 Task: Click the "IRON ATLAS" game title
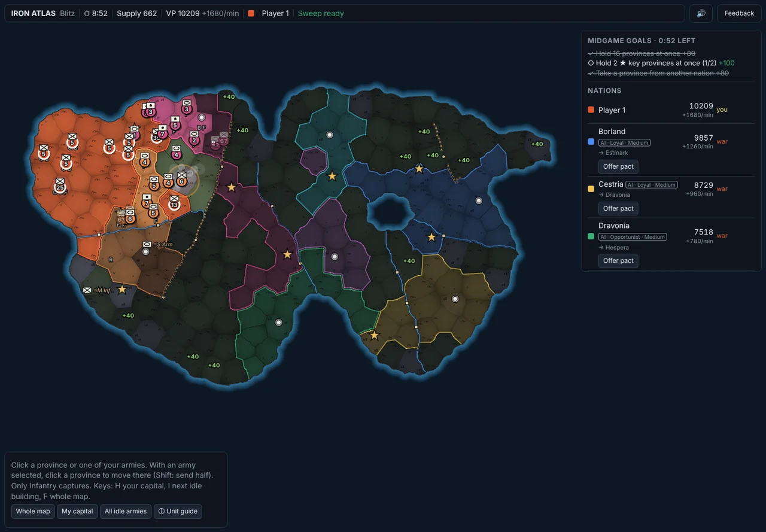(34, 13)
